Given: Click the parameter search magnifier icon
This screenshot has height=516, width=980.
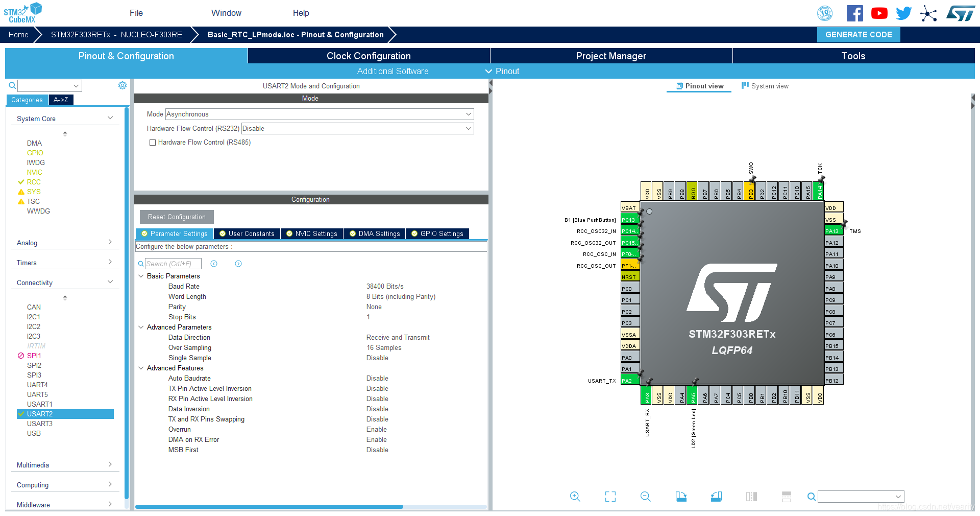Looking at the screenshot, I should [x=141, y=264].
